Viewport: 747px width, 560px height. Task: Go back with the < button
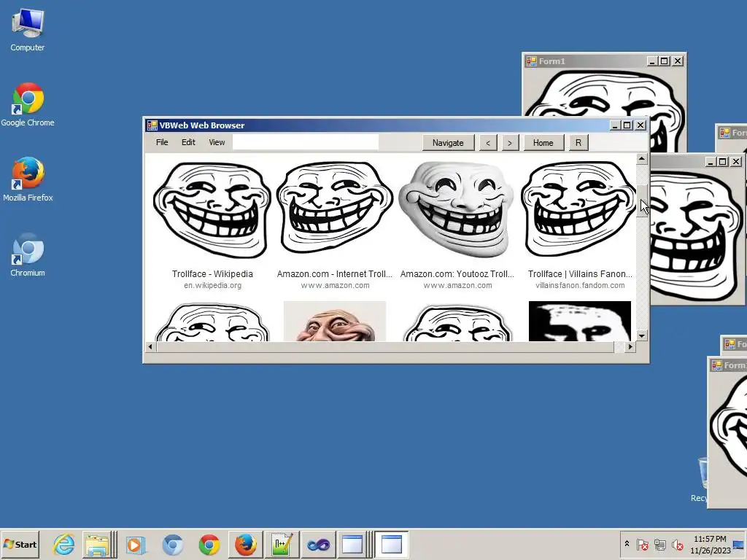coord(488,143)
